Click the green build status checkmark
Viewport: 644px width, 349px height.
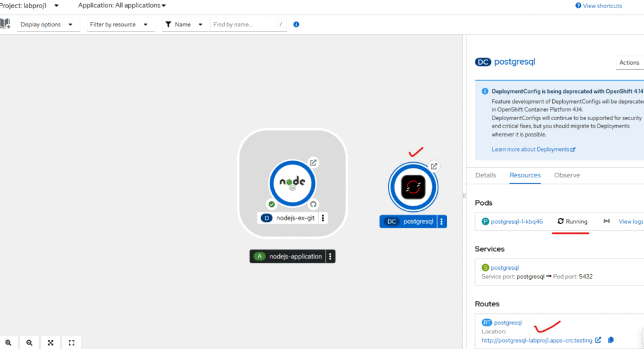tap(271, 204)
